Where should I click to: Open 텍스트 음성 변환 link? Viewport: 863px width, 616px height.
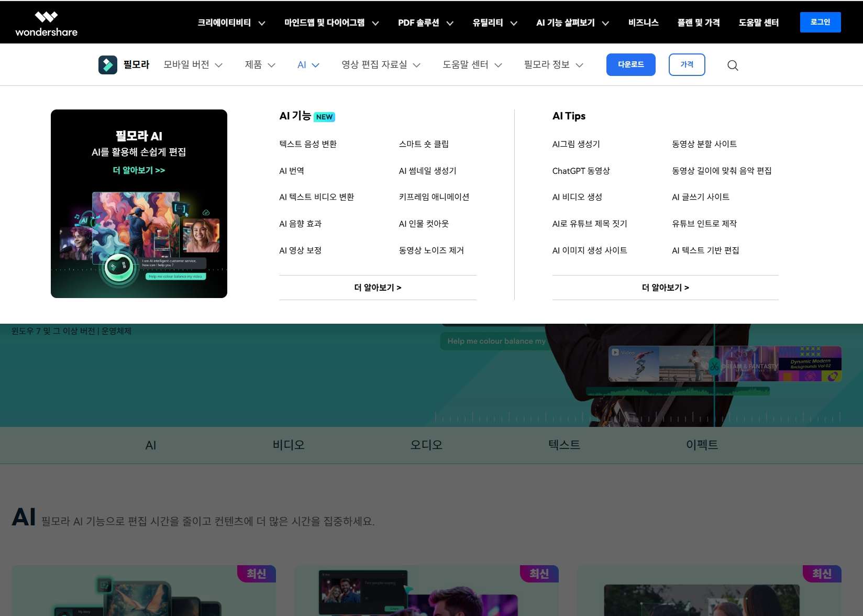point(308,144)
